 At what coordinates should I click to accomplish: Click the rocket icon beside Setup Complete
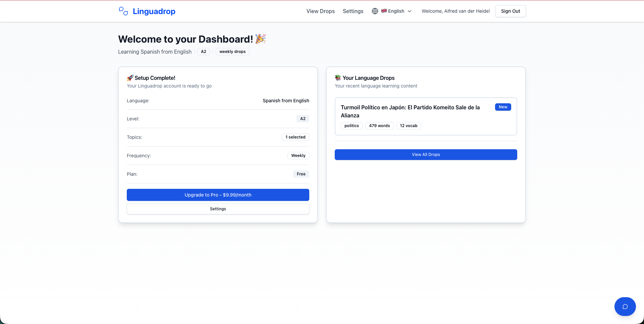(130, 78)
